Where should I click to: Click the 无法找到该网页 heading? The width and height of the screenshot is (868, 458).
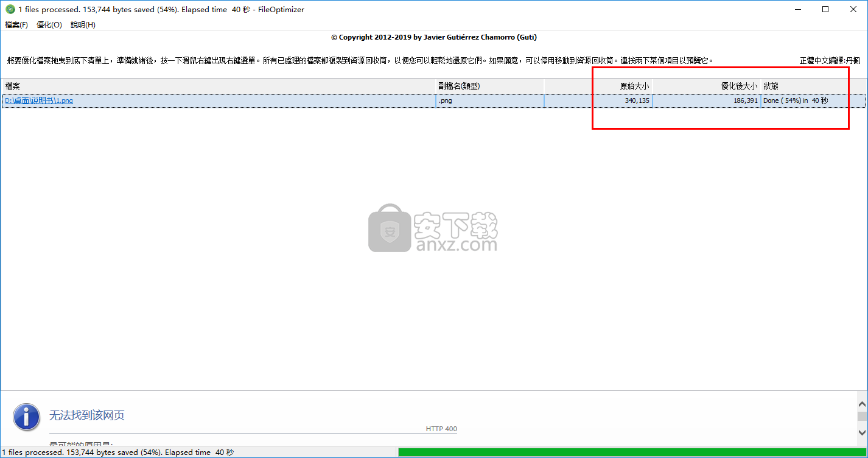coord(87,415)
